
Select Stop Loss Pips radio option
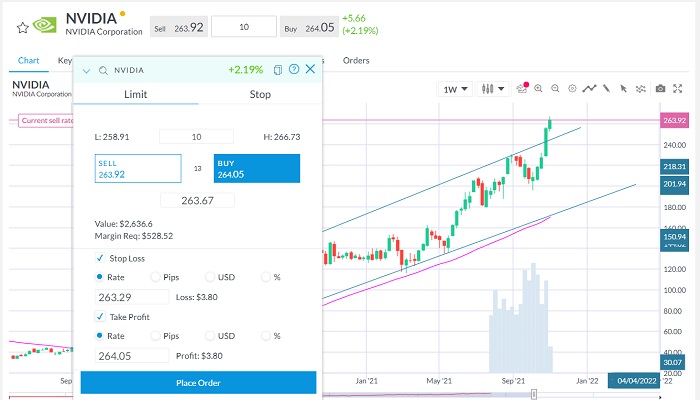click(155, 277)
